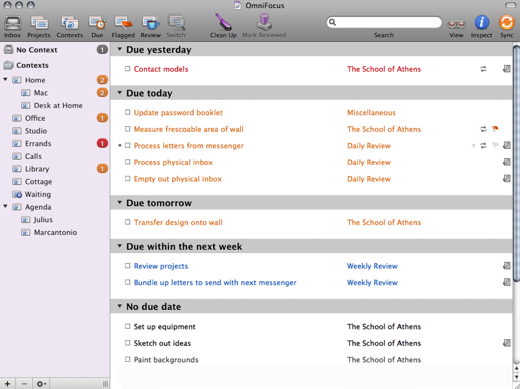The width and height of the screenshot is (520, 389).
Task: Collapse the No due date section
Action: click(119, 306)
